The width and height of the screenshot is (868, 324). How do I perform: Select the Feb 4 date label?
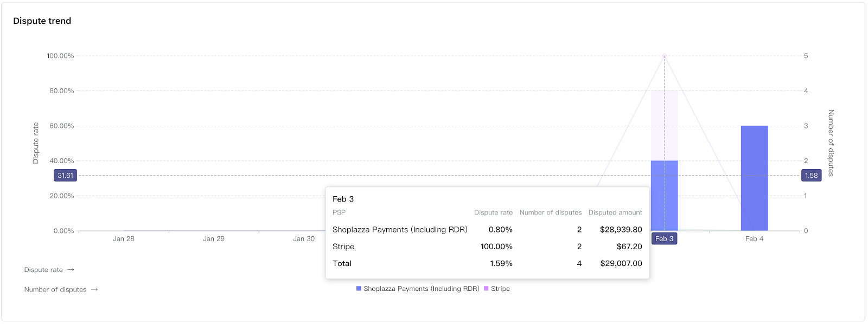tap(754, 239)
